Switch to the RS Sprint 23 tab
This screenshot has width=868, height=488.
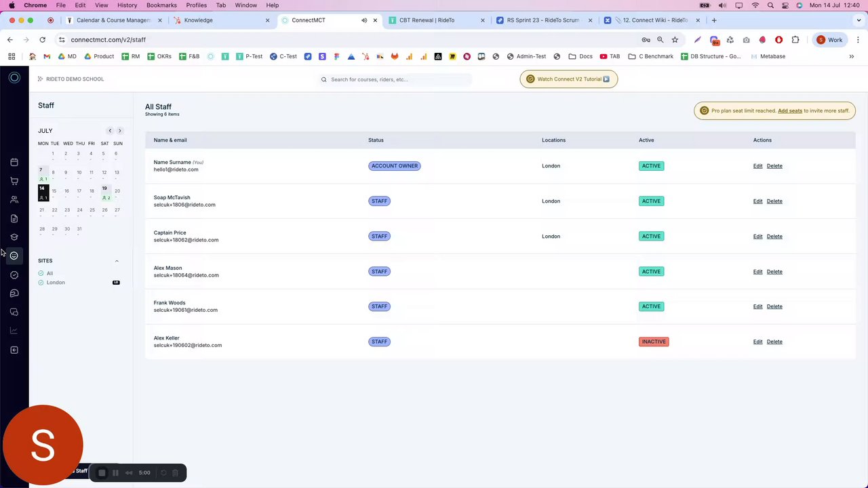point(544,20)
